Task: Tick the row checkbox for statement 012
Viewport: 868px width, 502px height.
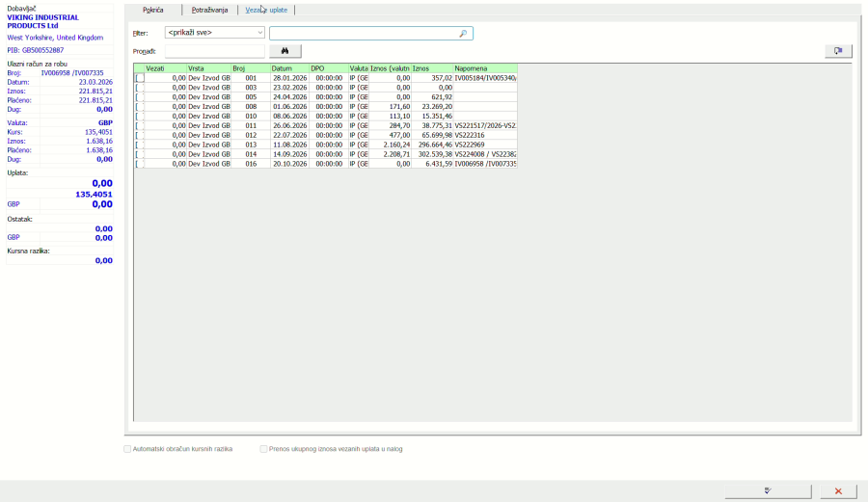Action: [x=140, y=135]
